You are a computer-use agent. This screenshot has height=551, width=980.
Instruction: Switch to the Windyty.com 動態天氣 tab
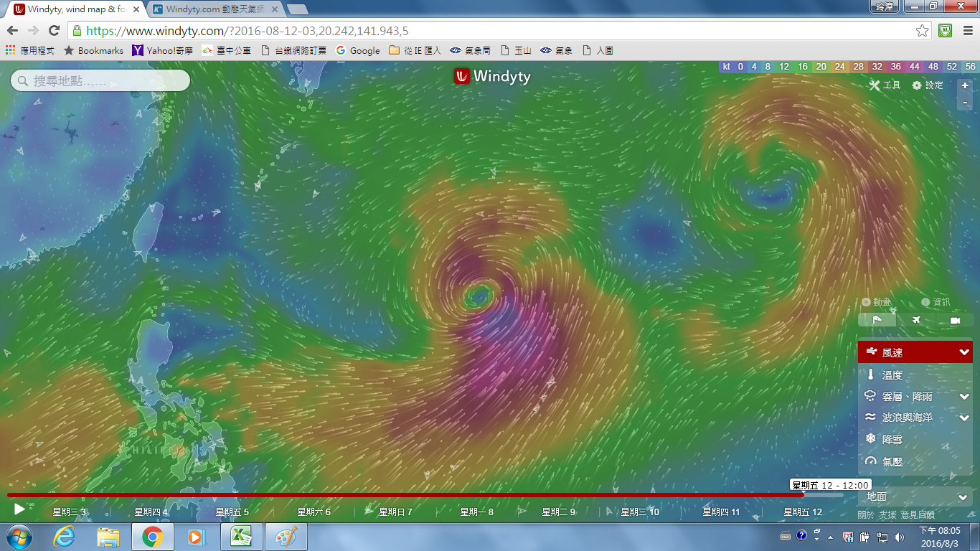[215, 10]
